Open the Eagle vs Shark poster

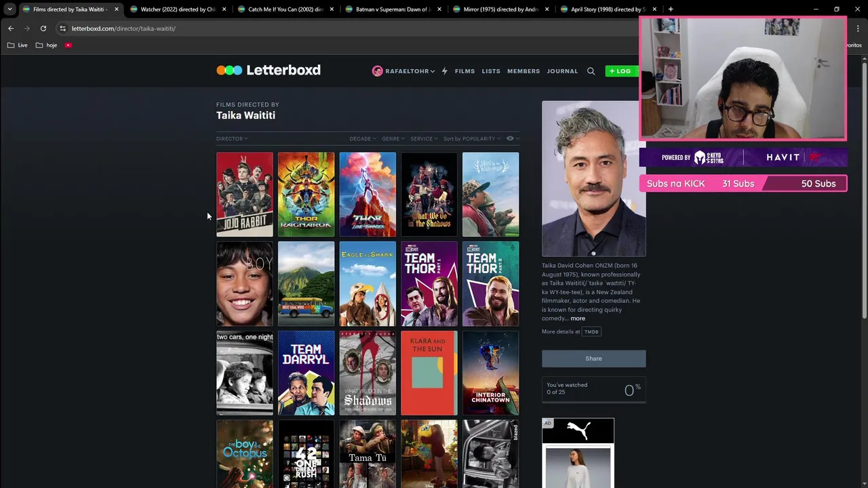(x=368, y=284)
